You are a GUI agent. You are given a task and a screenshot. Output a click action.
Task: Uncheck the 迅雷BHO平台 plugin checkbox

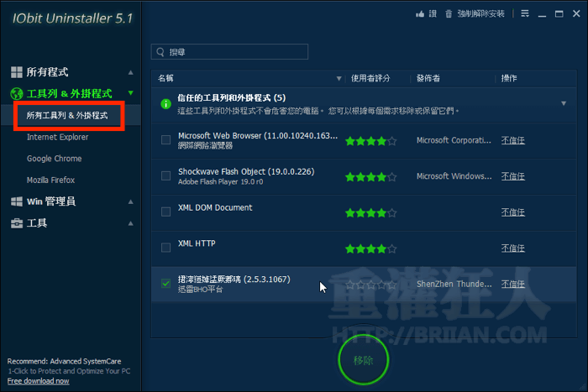pyautogui.click(x=165, y=284)
